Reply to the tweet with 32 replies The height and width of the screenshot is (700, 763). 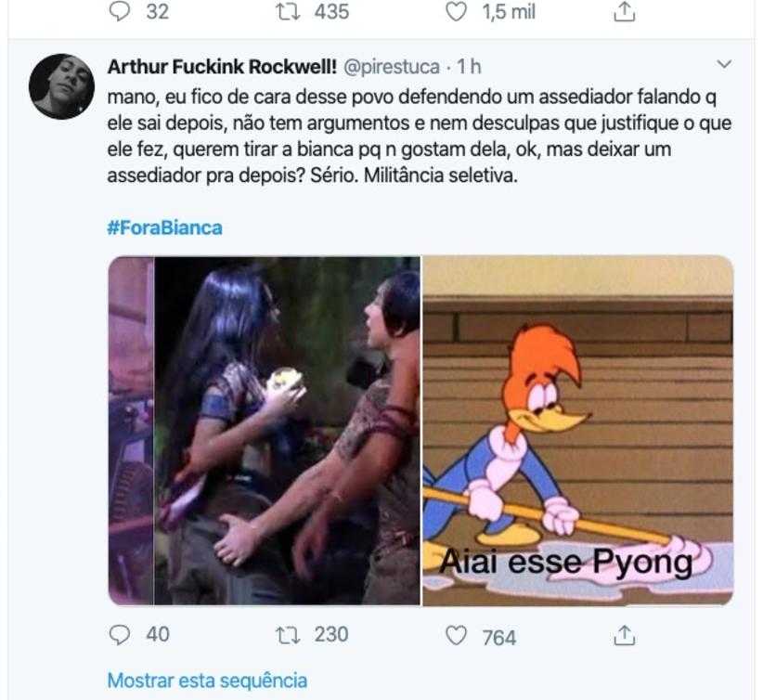coord(121,12)
